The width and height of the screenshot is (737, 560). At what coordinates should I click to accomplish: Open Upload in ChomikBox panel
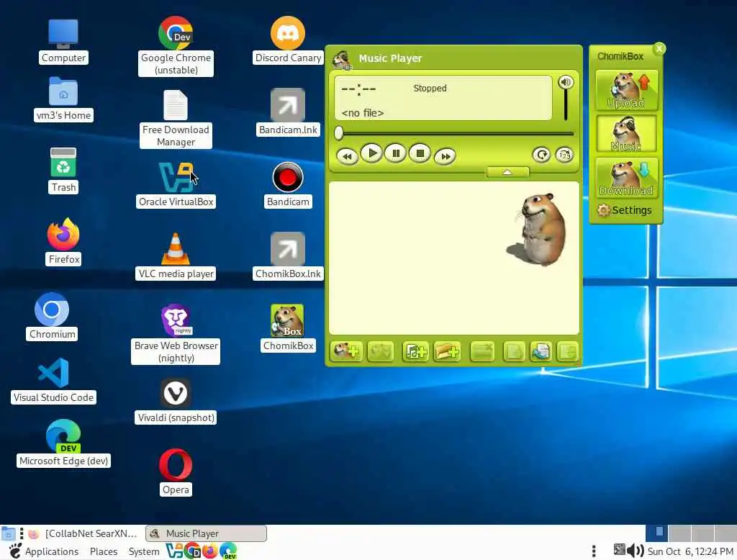pyautogui.click(x=626, y=90)
